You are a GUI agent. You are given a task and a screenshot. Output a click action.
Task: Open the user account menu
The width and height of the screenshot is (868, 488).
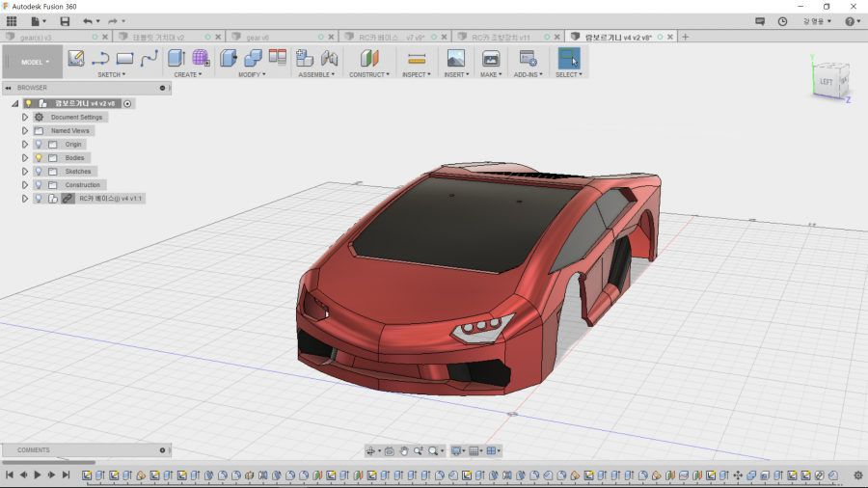click(x=817, y=21)
